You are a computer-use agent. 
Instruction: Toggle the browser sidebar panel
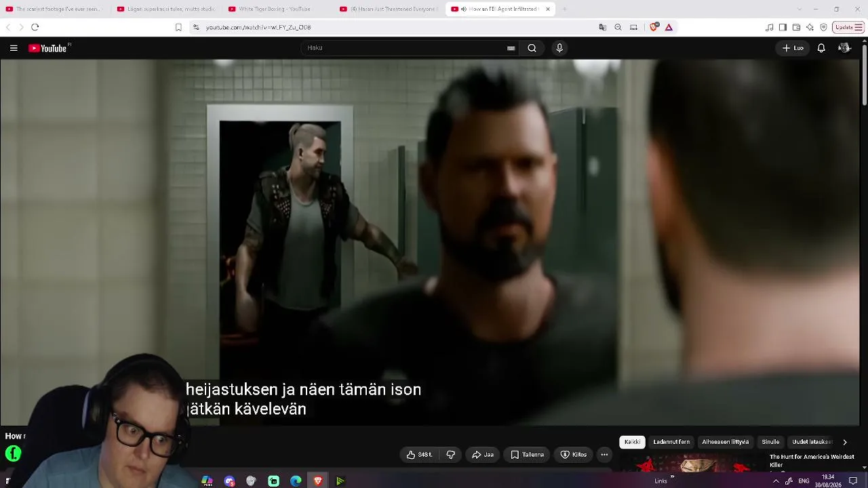coord(783,27)
